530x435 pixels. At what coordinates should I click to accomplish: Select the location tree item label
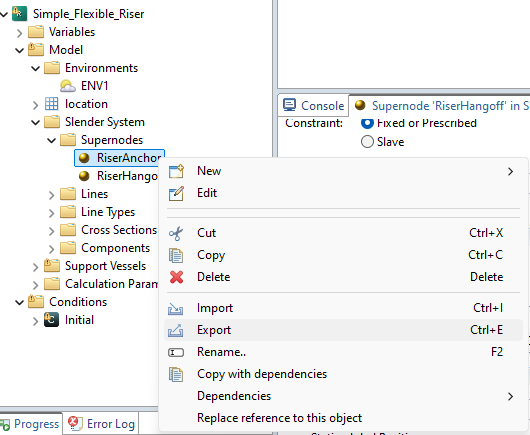click(86, 104)
